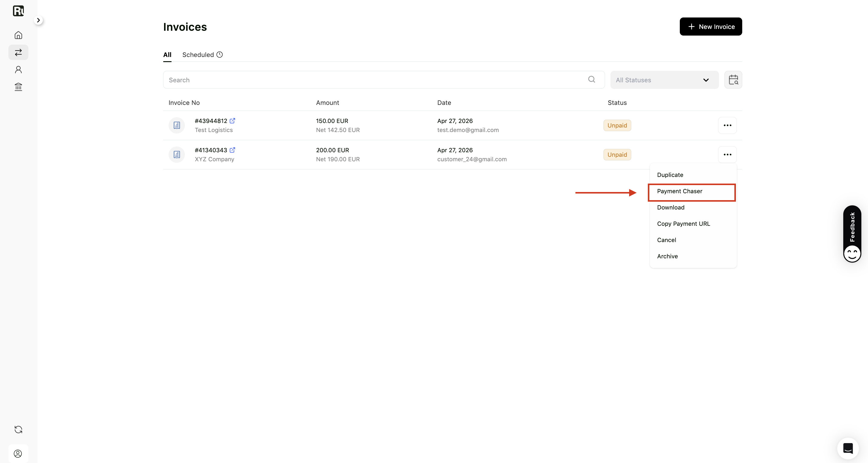Select Archive in the context menu
Image resolution: width=868 pixels, height=463 pixels.
pyautogui.click(x=667, y=256)
